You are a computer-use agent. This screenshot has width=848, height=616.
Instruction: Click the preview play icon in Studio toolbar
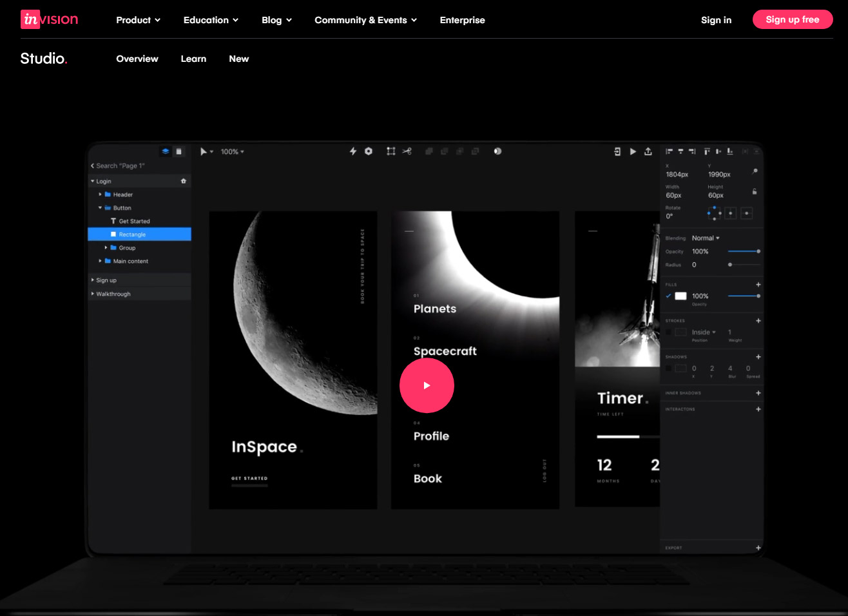point(633,151)
